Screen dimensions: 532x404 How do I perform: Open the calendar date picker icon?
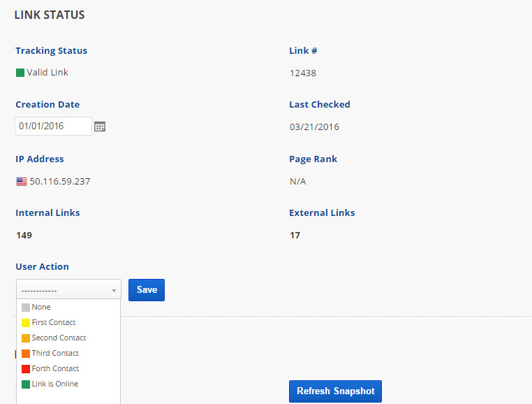pyautogui.click(x=100, y=127)
